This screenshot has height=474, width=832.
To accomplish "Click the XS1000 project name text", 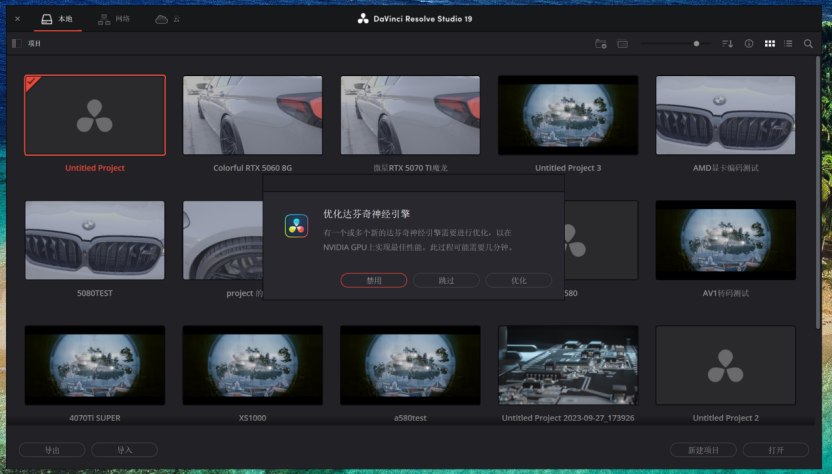I will tap(253, 418).
